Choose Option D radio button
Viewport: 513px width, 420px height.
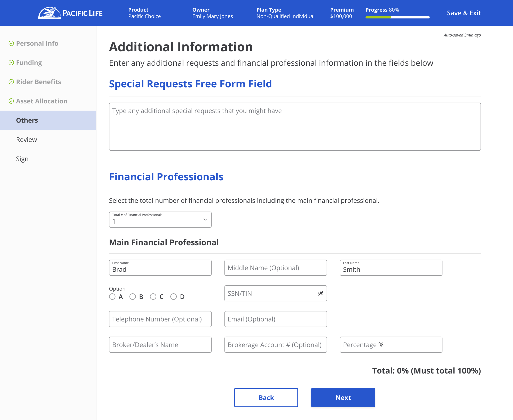pos(174,297)
